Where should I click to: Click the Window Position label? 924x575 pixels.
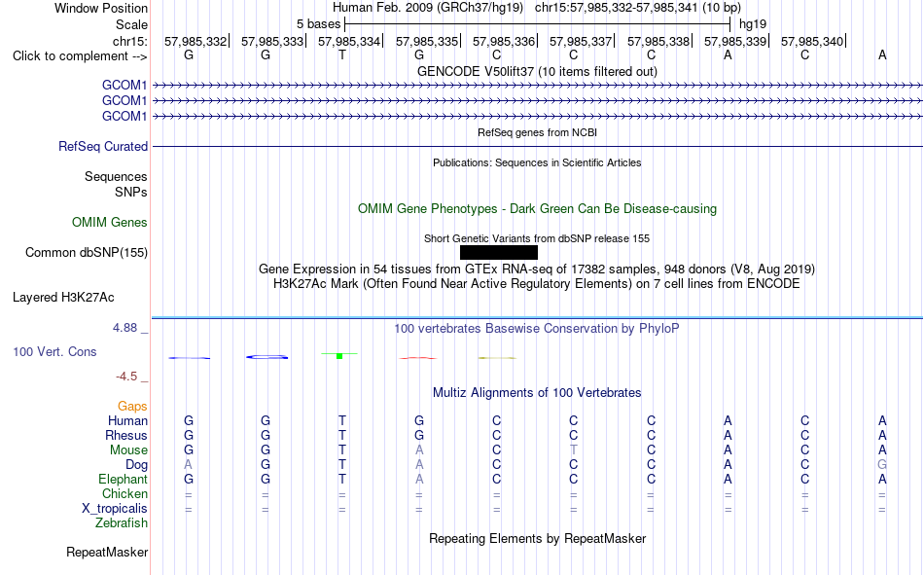101,8
